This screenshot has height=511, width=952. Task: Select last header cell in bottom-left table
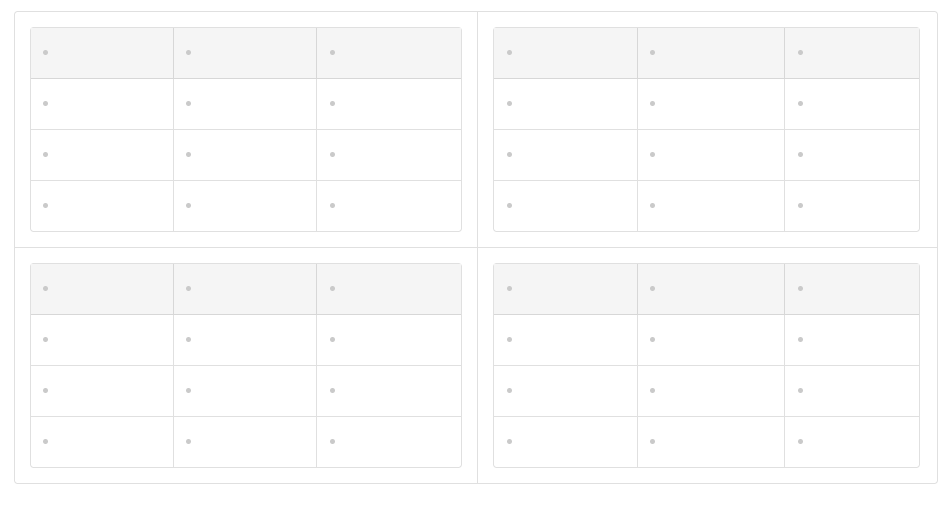click(389, 289)
